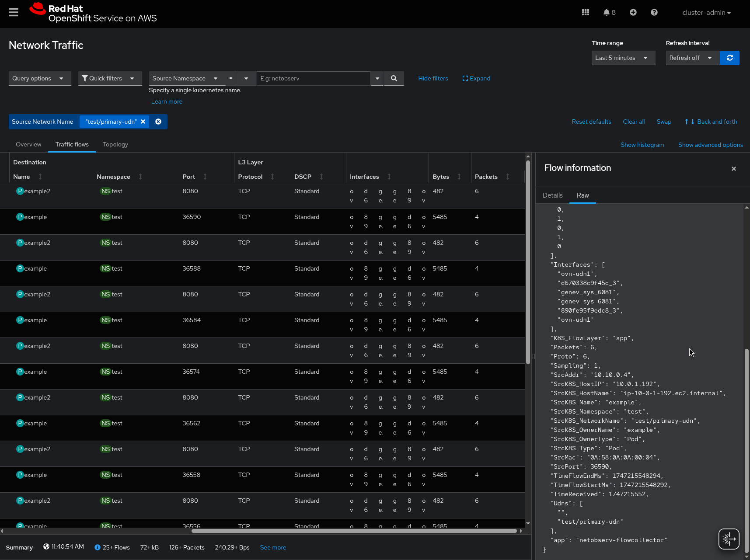Clear the Source Network Name filter group
Image resolution: width=750 pixels, height=560 pixels.
pyautogui.click(x=158, y=122)
